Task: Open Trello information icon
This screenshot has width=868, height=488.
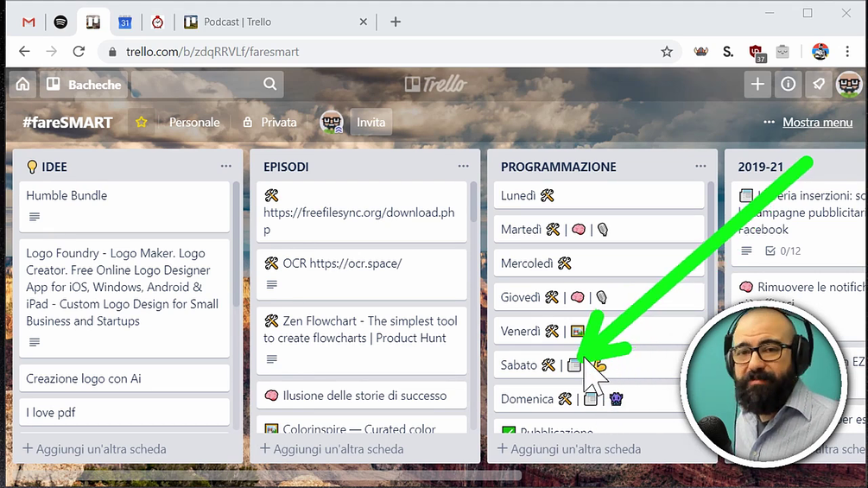Action: click(x=788, y=84)
